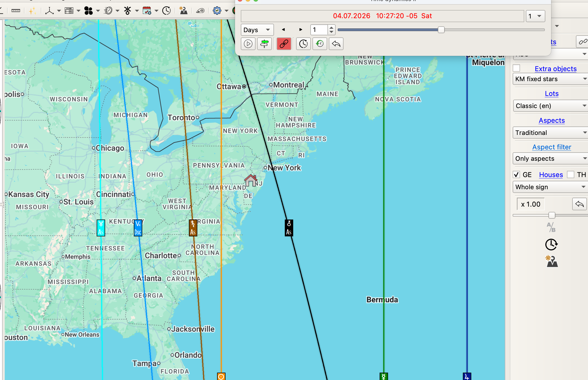
Task: Enable the TH checkbox
Action: coord(571,175)
